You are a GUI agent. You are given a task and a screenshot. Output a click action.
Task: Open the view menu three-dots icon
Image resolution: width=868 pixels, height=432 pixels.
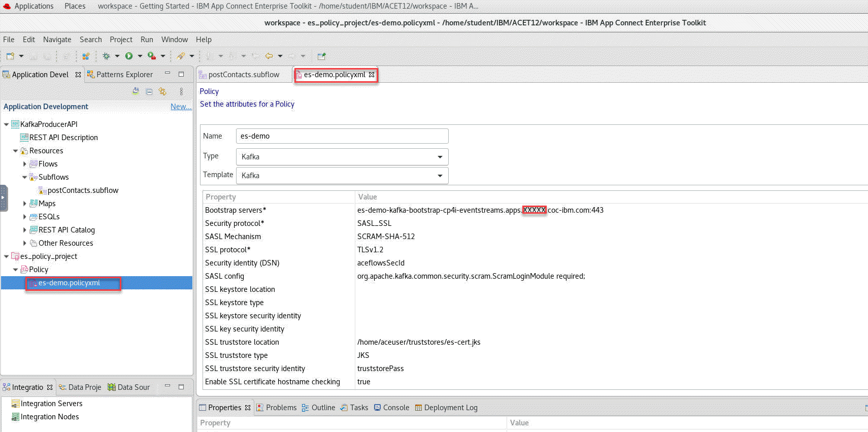(x=181, y=91)
